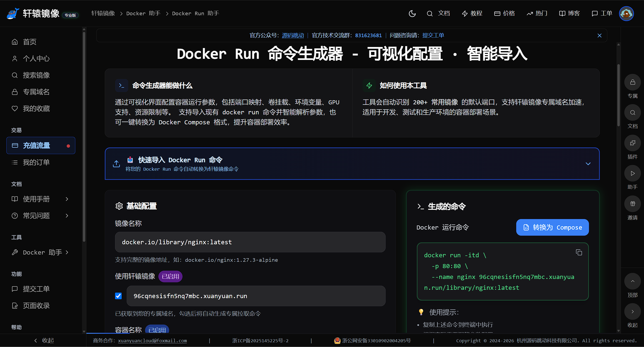This screenshot has width=644, height=347.
Task: Click the xuanyuancloud@foxmail.com email link
Action: (153, 341)
